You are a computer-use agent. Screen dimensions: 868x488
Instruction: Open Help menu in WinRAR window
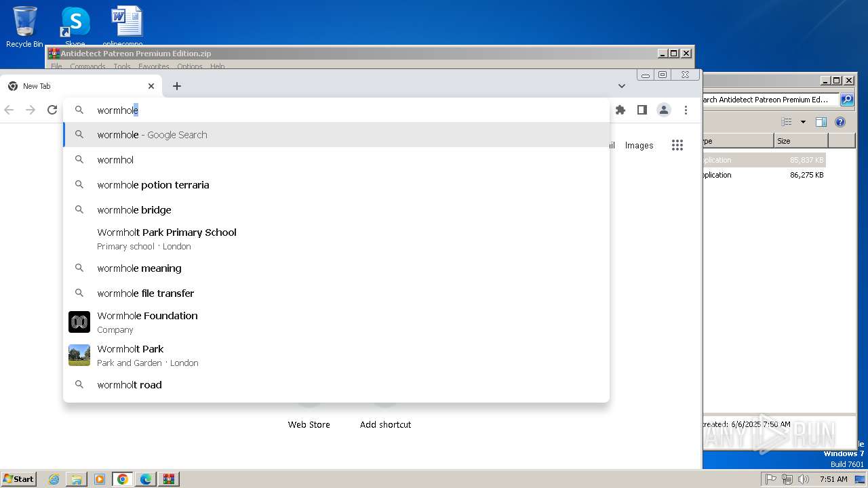click(217, 66)
